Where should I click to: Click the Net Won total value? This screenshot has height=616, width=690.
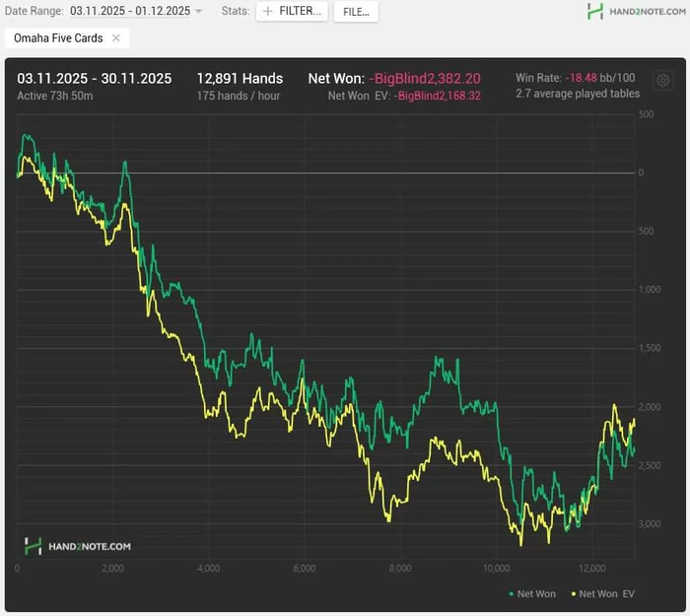click(x=424, y=78)
